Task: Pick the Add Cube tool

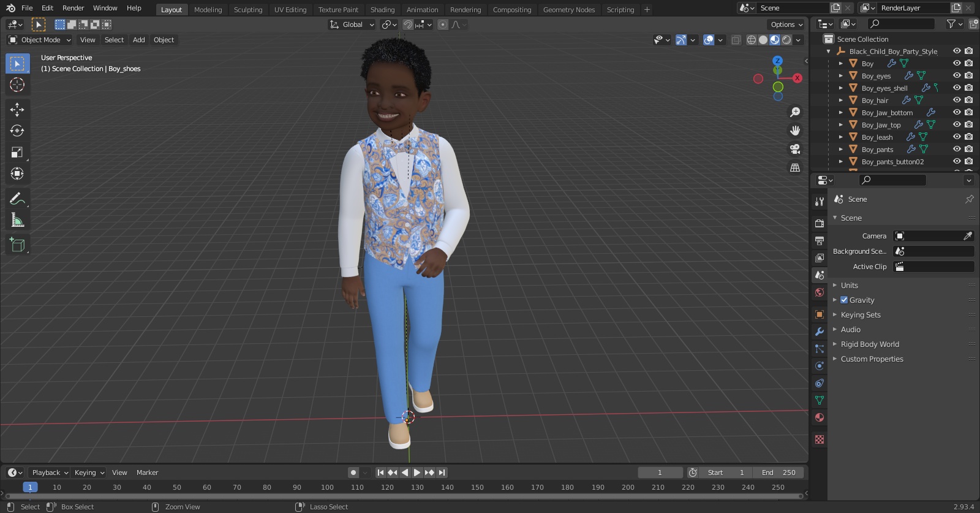Action: [17, 245]
